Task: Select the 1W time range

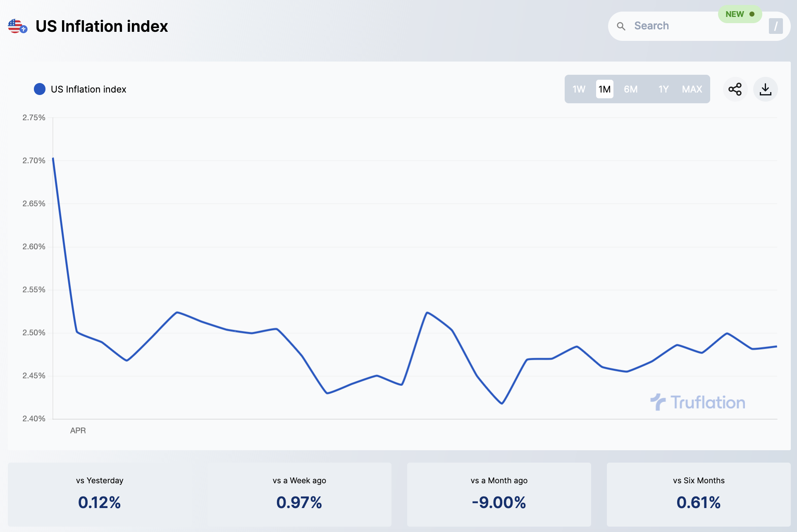Action: [579, 89]
